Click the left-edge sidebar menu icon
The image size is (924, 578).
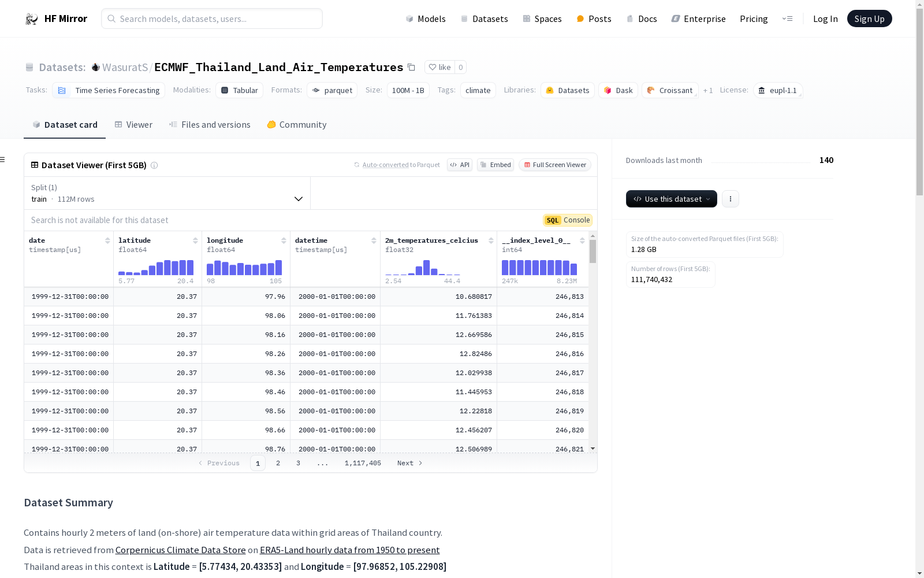point(3,160)
